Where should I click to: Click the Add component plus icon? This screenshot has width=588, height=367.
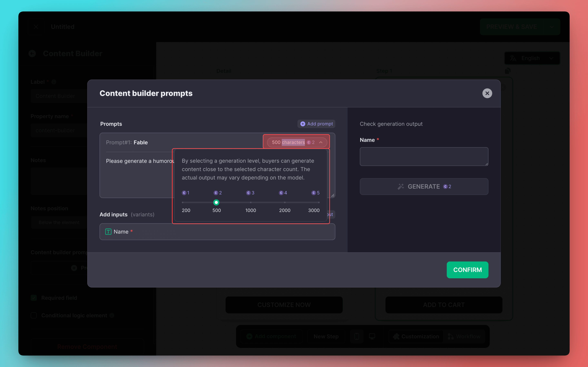coord(249,336)
